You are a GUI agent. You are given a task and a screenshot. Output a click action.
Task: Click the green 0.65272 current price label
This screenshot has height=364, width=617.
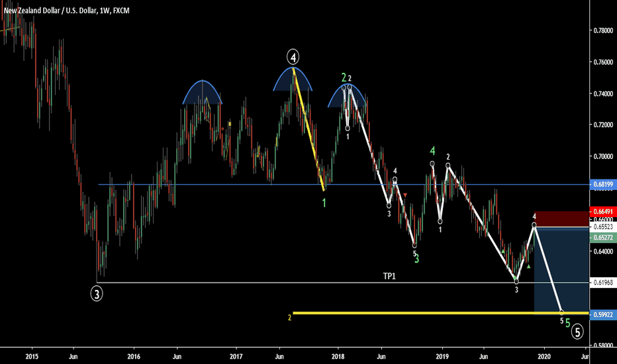pyautogui.click(x=602, y=237)
